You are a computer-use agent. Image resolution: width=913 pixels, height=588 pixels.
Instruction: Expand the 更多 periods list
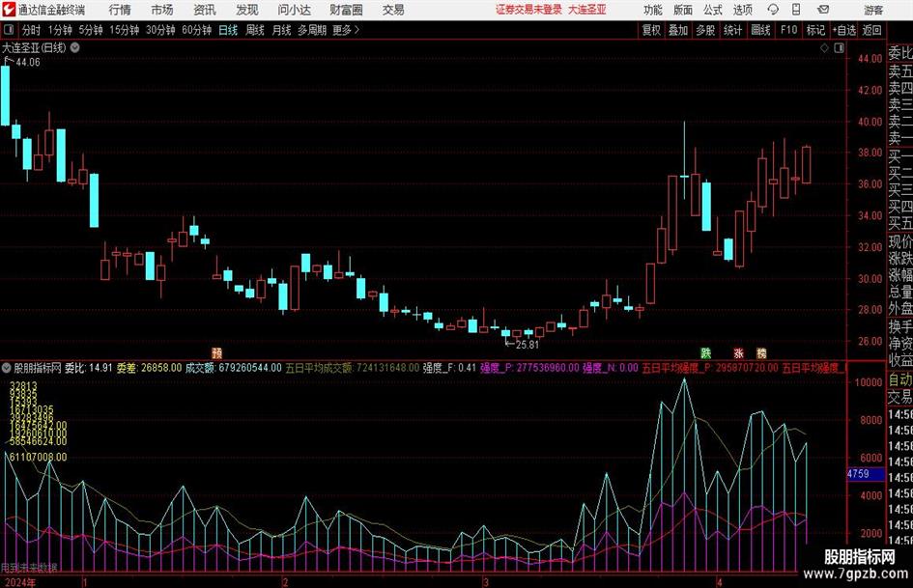click(x=346, y=30)
